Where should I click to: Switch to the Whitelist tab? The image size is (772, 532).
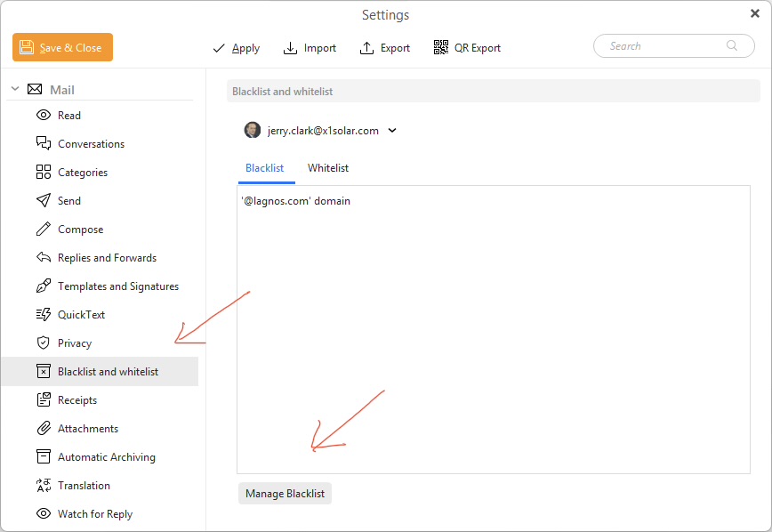point(328,168)
